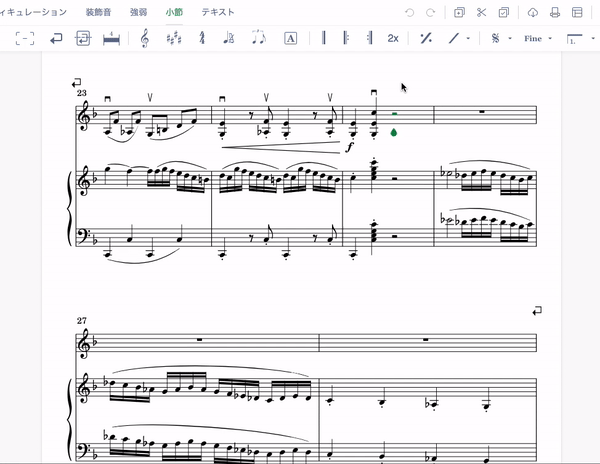Image resolution: width=600 pixels, height=464 pixels.
Task: Open the swing eighth-notes tool
Action: [259, 37]
